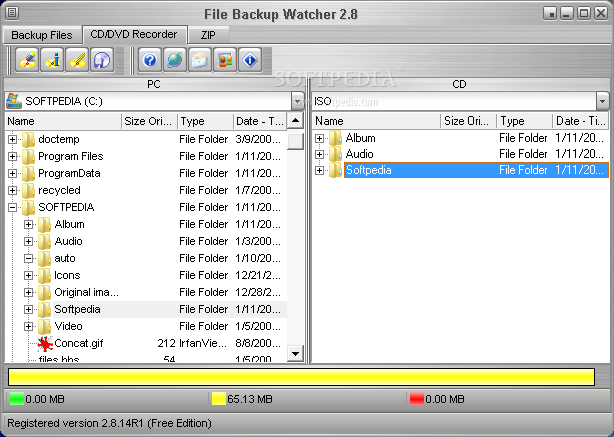Sort CD pane by Type column
Viewport: 614px width, 437px height.
(x=524, y=121)
